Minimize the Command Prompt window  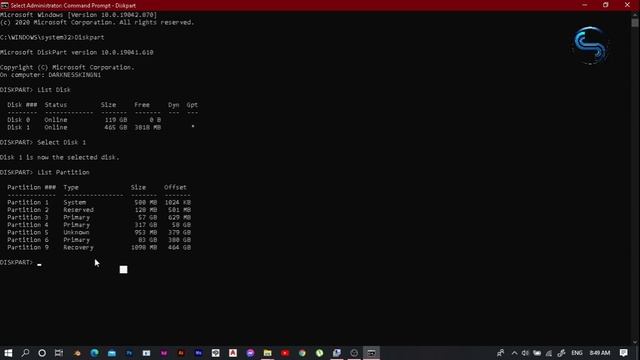(584, 5)
